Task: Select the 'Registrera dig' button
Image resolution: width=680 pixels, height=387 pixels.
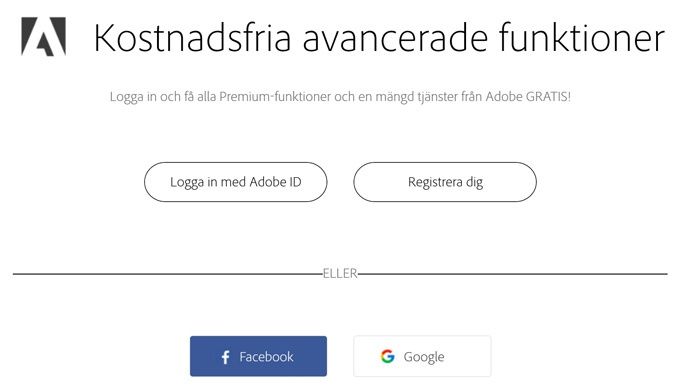Action: (445, 182)
